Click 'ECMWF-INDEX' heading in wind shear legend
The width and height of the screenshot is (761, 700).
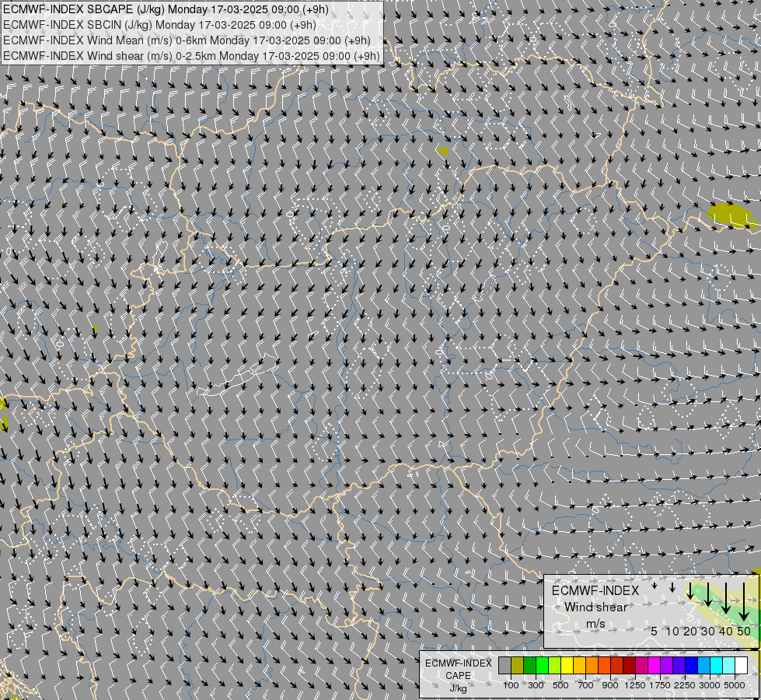pos(595,590)
